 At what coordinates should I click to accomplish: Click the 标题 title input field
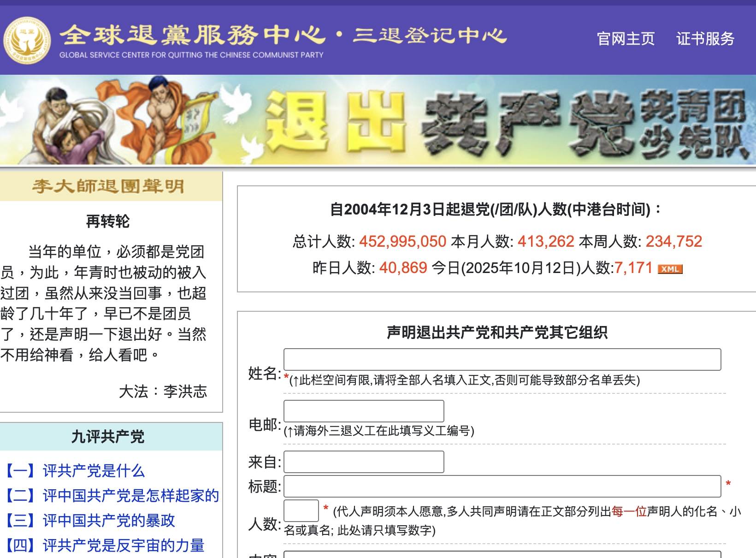coord(502,484)
